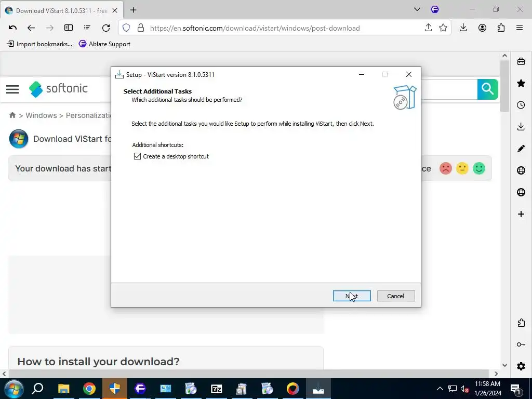532x399 pixels.
Task: Open the Softonic hamburger menu
Action: (12, 89)
